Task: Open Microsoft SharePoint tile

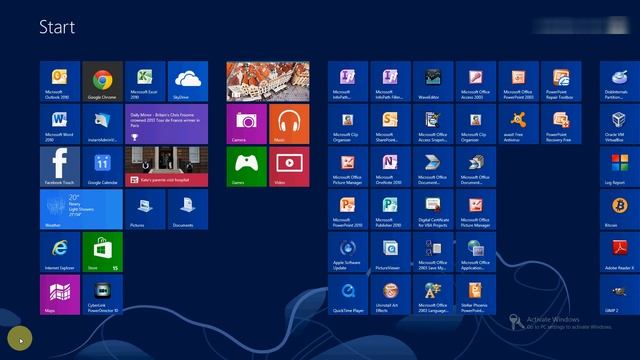Action: 391,124
